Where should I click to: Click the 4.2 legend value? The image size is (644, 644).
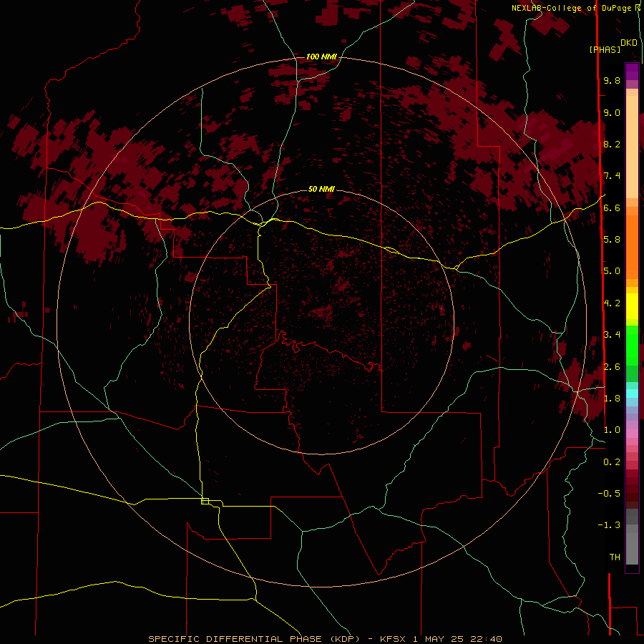click(612, 303)
